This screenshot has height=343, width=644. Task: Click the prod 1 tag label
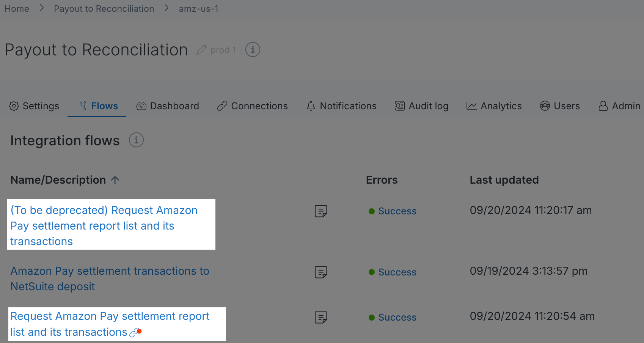223,50
